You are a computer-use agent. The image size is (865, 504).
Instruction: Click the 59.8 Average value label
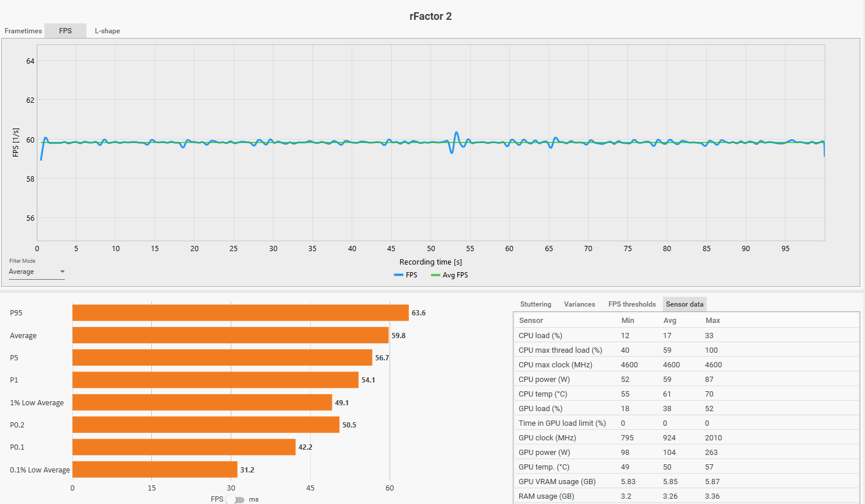(x=398, y=336)
